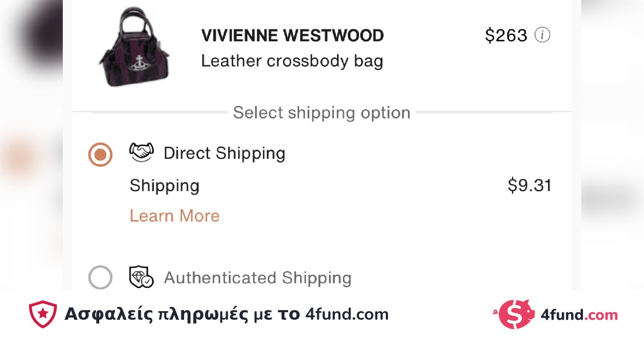The height and width of the screenshot is (338, 644).
Task: Click the $263 item price
Action: [506, 35]
